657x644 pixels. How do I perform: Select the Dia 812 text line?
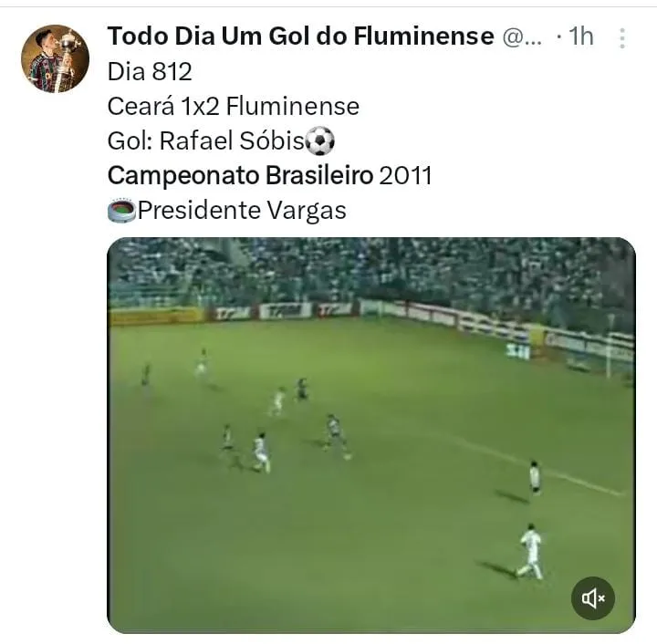pyautogui.click(x=150, y=71)
